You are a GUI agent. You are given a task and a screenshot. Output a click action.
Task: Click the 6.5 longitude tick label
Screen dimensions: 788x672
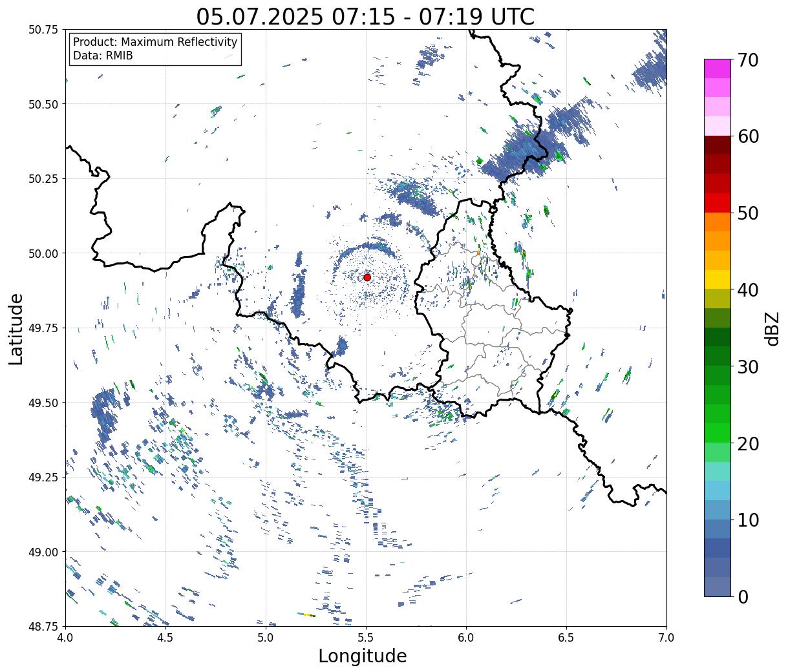566,638
